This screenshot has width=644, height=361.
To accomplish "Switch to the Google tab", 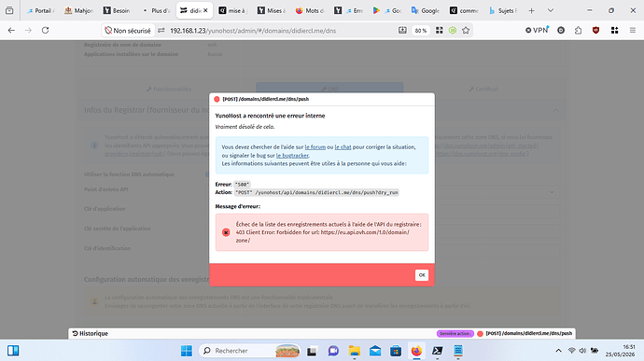I will pos(426,10).
